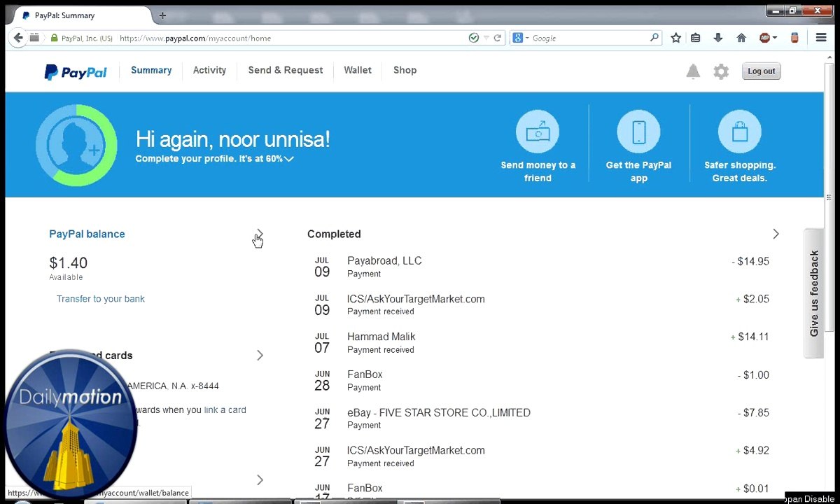
Task: Go back with the browser back arrow
Action: [x=17, y=38]
